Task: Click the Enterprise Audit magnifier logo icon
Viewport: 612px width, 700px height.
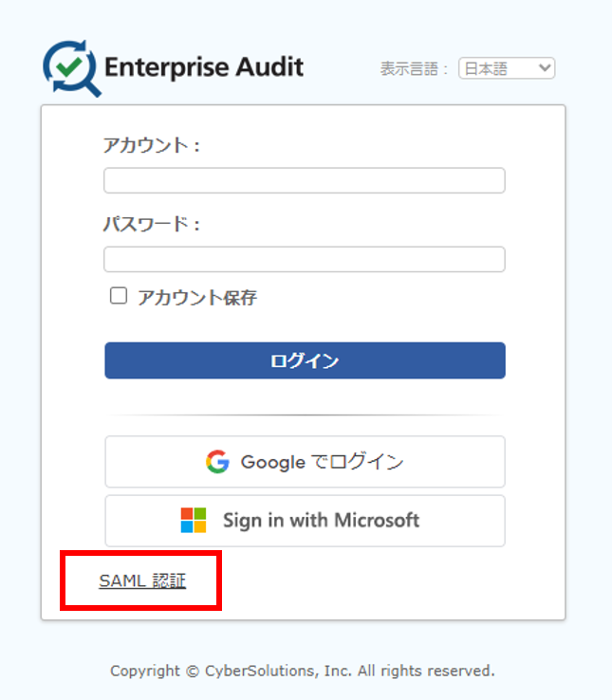Action: click(x=72, y=68)
